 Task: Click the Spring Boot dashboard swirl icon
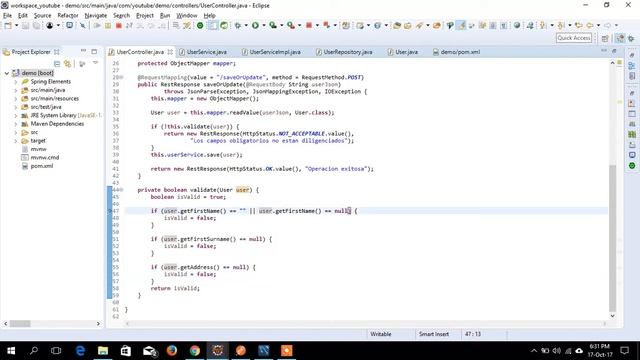tap(224, 25)
